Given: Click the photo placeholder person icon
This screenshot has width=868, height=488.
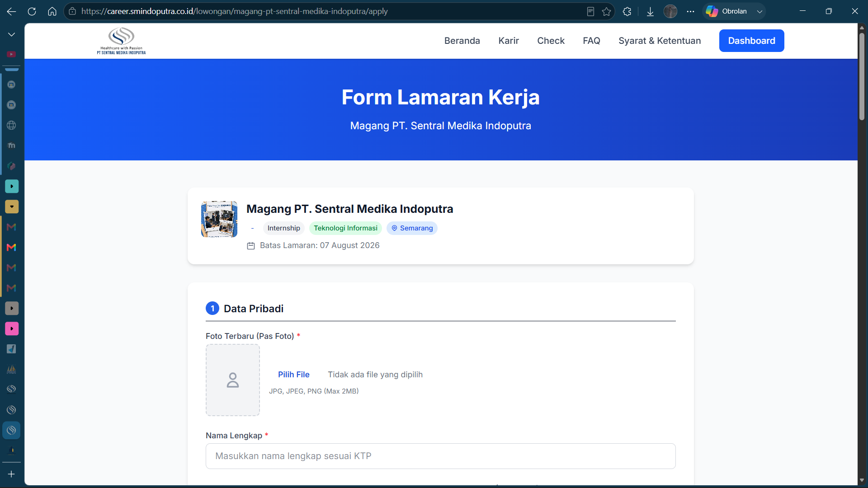Looking at the screenshot, I should click(x=233, y=380).
